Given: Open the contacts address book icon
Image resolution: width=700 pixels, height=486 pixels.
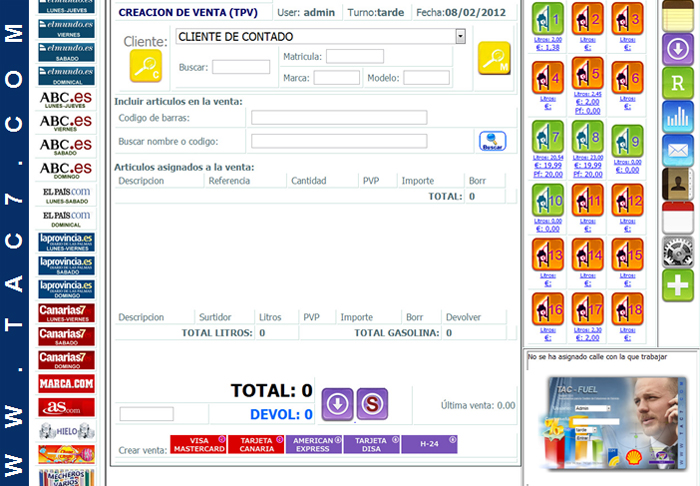Looking at the screenshot, I should point(678,184).
